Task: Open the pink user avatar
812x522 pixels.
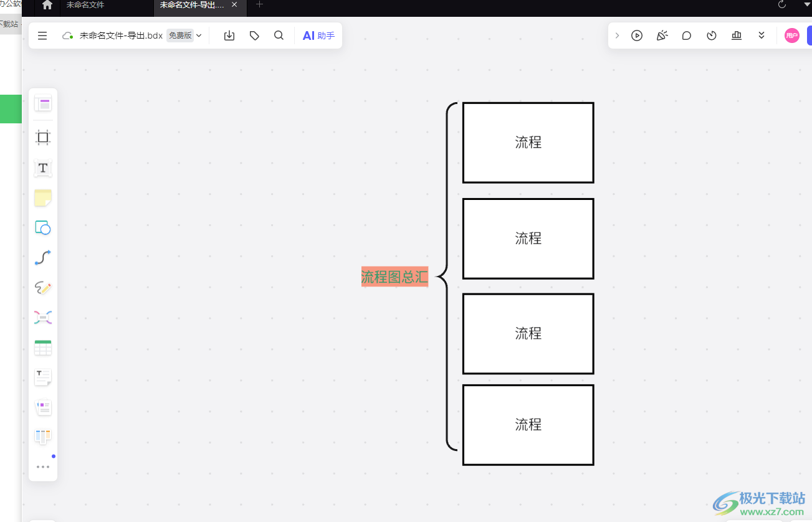Action: 792,36
